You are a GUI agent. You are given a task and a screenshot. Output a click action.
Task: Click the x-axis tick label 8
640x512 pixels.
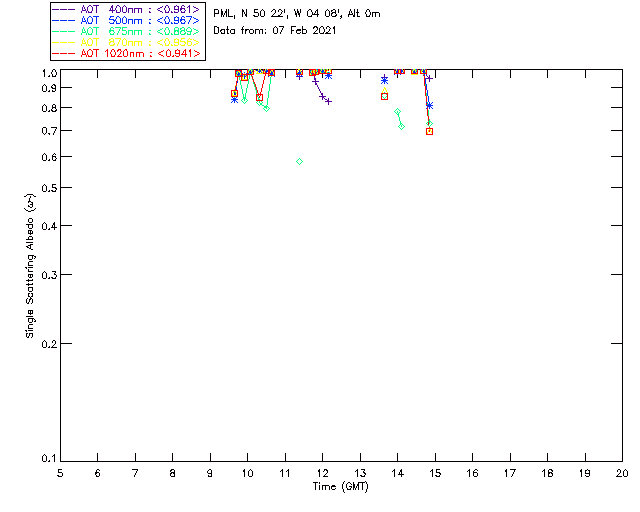[173, 473]
